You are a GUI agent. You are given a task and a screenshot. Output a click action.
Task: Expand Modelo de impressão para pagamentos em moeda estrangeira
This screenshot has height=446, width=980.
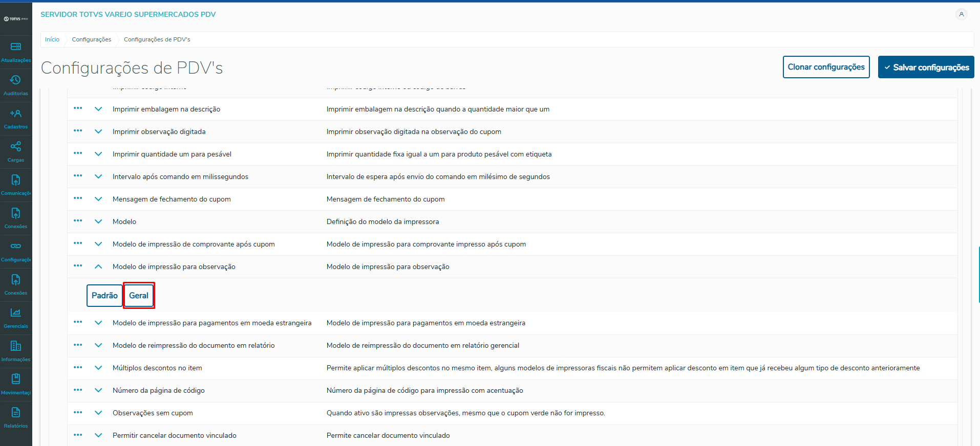point(98,323)
